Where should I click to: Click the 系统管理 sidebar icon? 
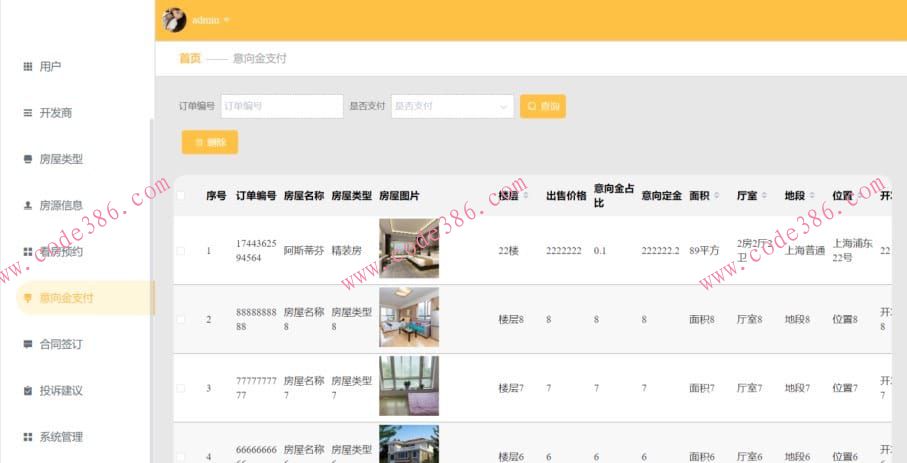(x=28, y=437)
